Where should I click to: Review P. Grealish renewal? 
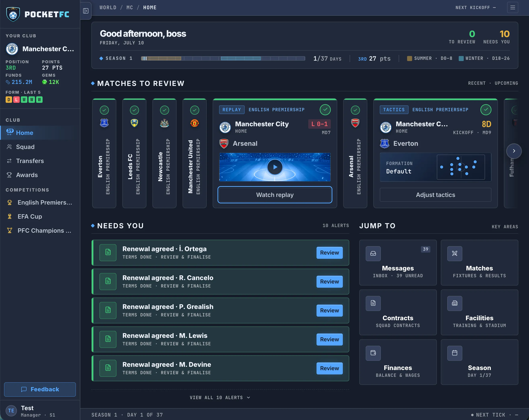pos(330,311)
